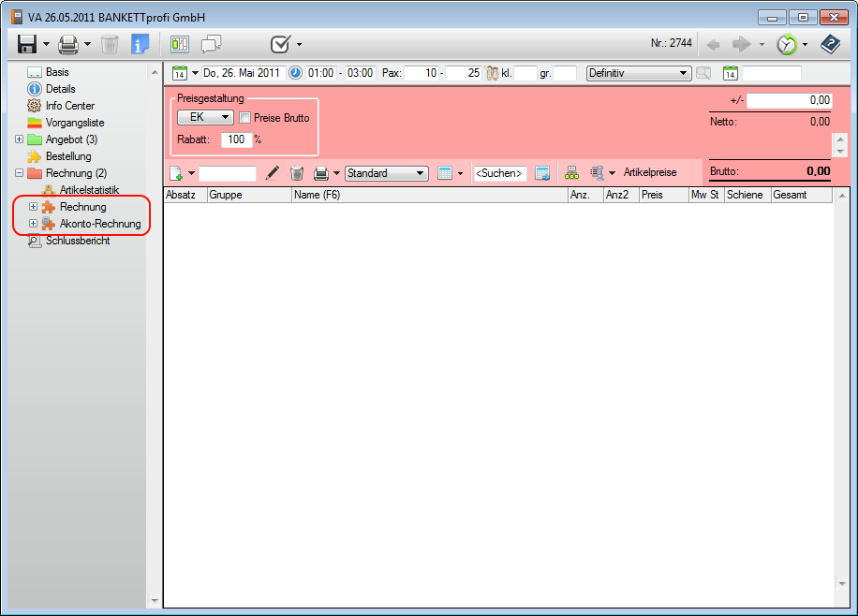Expand the Akonto-Rechnung tree node
This screenshot has width=858, height=616.
tap(34, 224)
